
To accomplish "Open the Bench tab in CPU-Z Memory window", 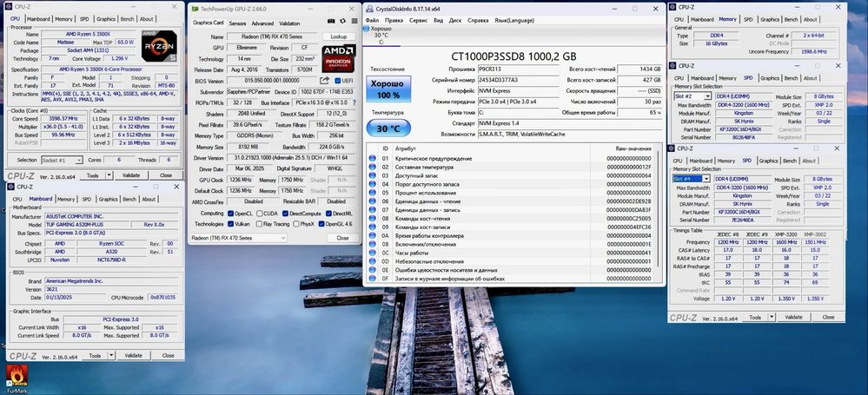I will pos(791,19).
